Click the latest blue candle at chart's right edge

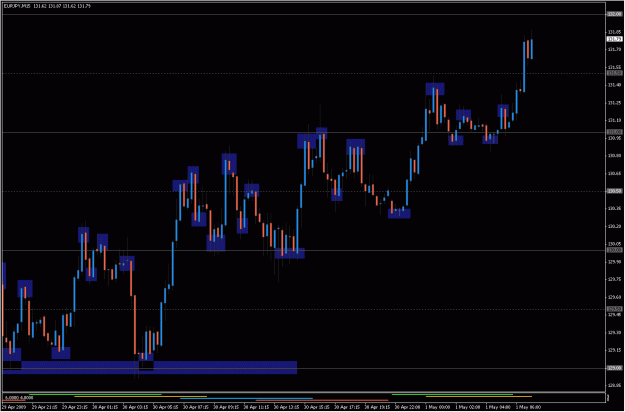click(x=532, y=49)
